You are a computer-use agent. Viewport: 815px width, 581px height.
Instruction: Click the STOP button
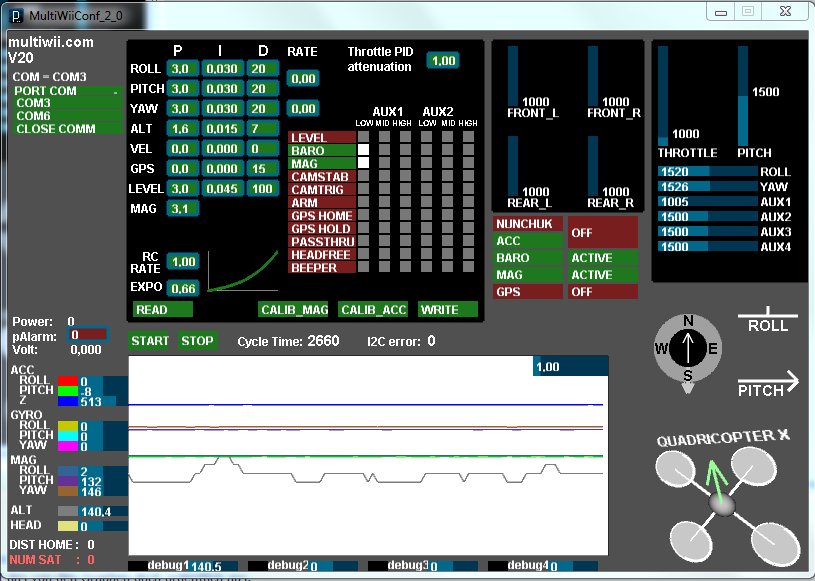click(x=198, y=340)
